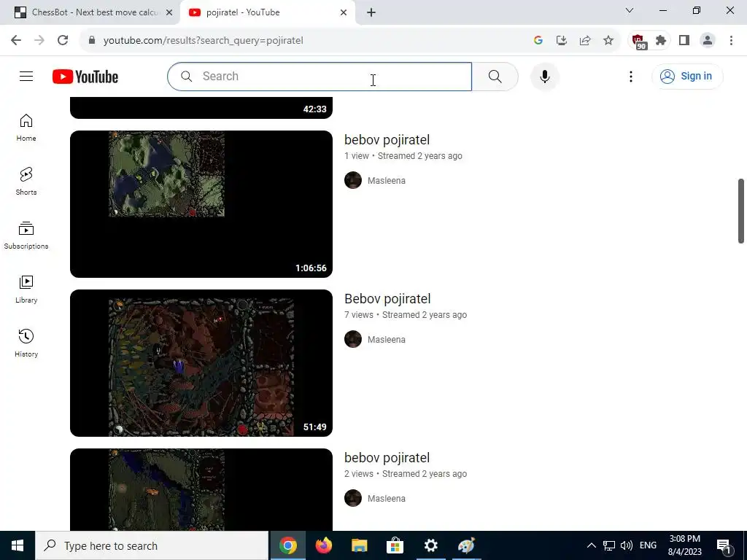This screenshot has height=560, width=747.
Task: Click Masleena avatar for 1 view video
Action: coord(353,181)
